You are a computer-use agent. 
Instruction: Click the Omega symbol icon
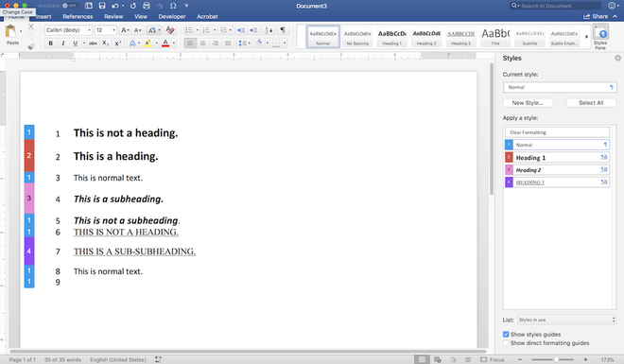click(x=173, y=6)
